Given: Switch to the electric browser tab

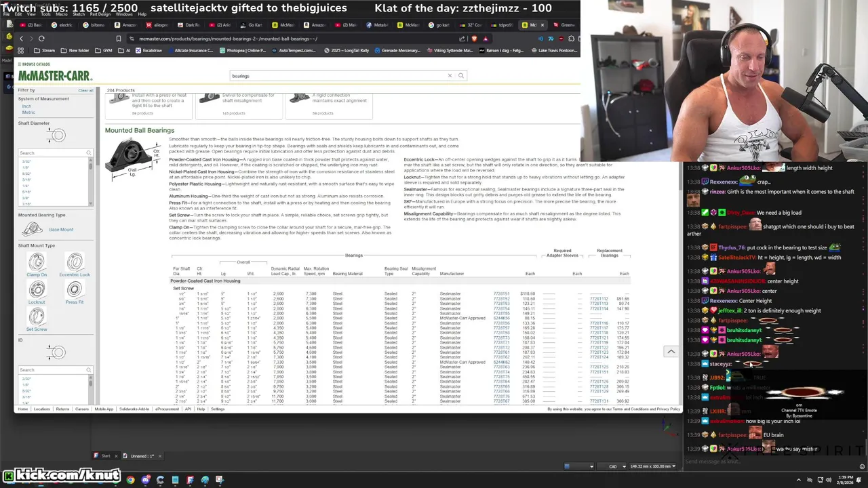Looking at the screenshot, I should 62,25.
